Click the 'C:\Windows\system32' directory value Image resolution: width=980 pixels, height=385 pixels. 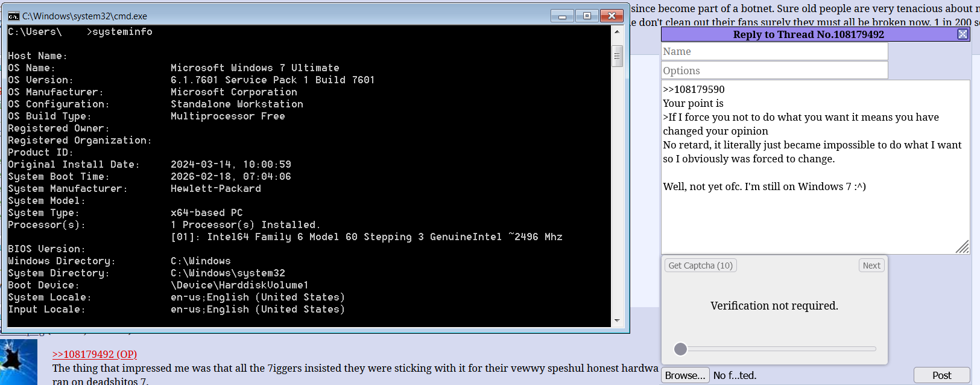pyautogui.click(x=228, y=273)
